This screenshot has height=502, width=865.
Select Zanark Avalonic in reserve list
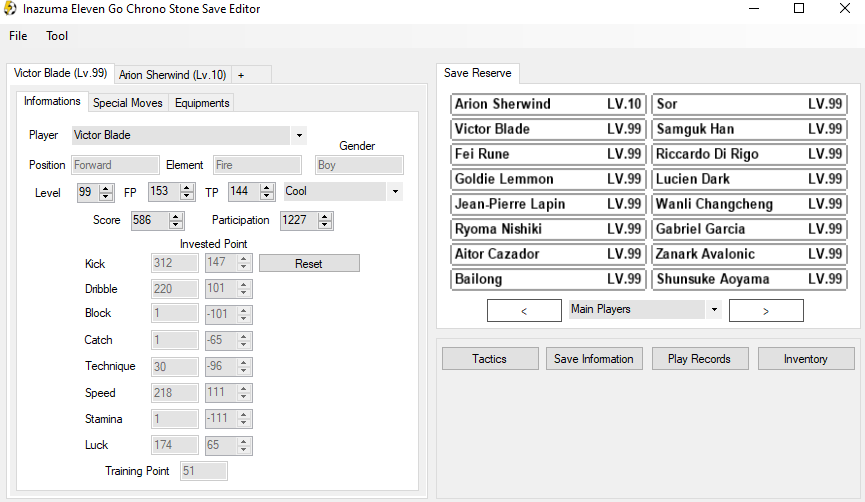point(749,254)
